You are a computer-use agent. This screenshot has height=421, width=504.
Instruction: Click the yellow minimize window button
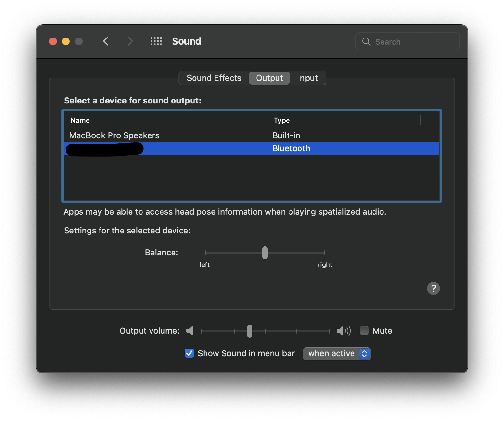coord(66,41)
